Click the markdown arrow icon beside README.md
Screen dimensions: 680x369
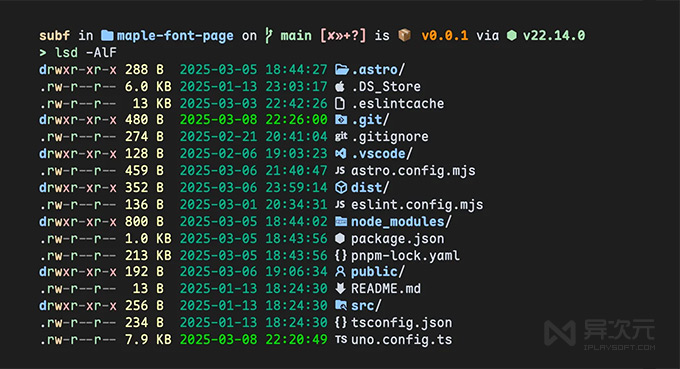pos(340,289)
